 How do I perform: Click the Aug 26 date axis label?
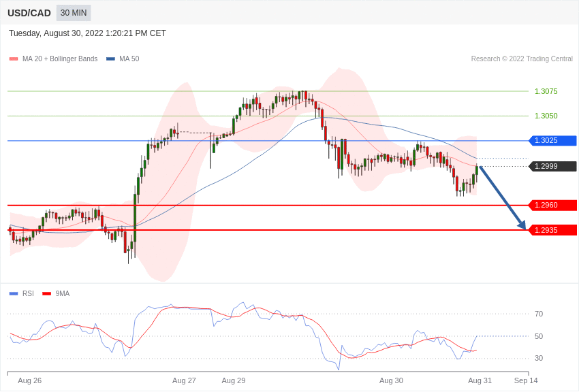pos(29,380)
